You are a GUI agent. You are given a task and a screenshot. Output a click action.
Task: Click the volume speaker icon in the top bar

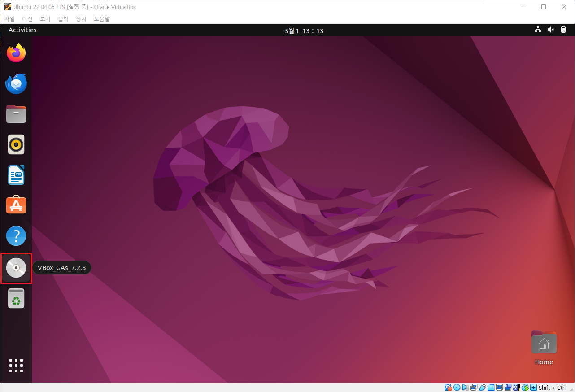(551, 30)
